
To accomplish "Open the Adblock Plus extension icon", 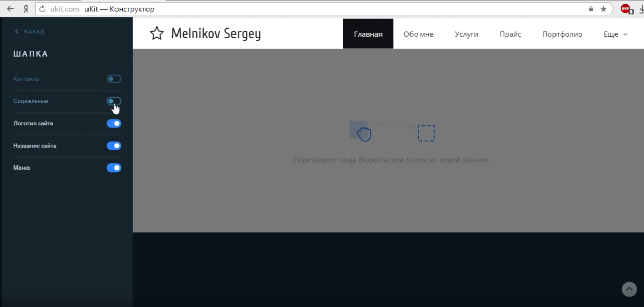I will (625, 9).
